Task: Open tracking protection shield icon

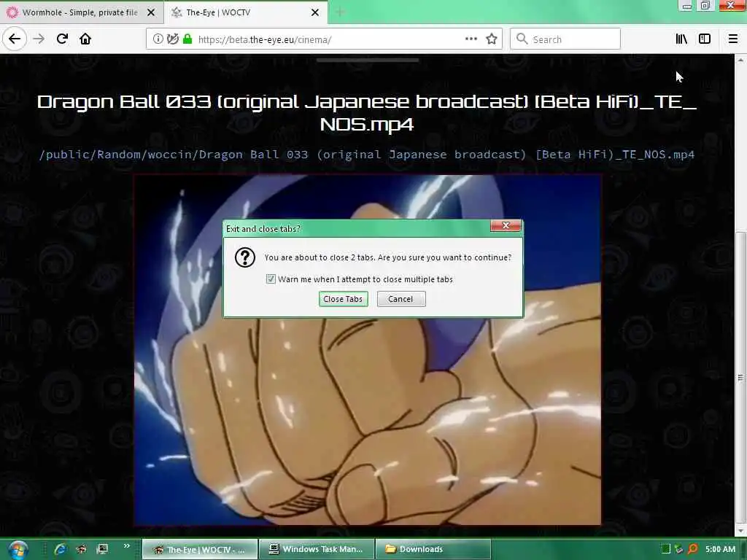Action: (x=172, y=39)
